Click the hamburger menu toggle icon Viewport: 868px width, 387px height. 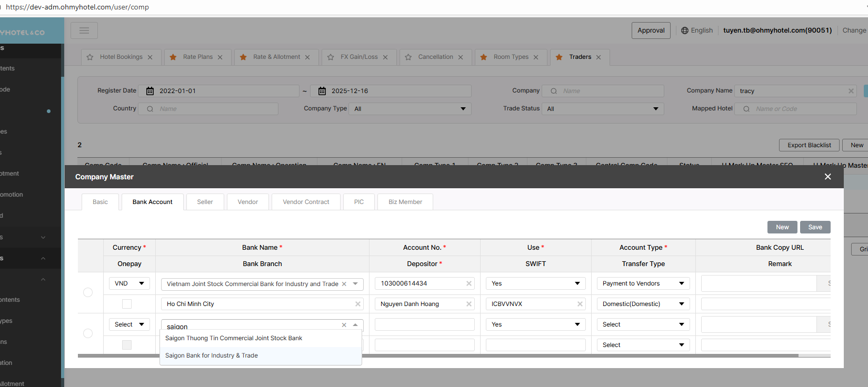point(84,30)
